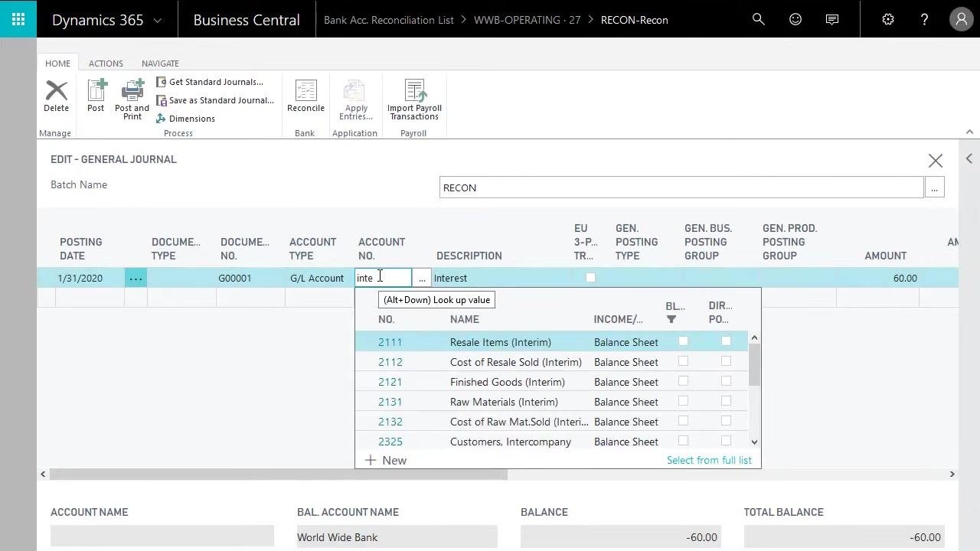Switch to the HOME ribbon tab

pyautogui.click(x=57, y=64)
